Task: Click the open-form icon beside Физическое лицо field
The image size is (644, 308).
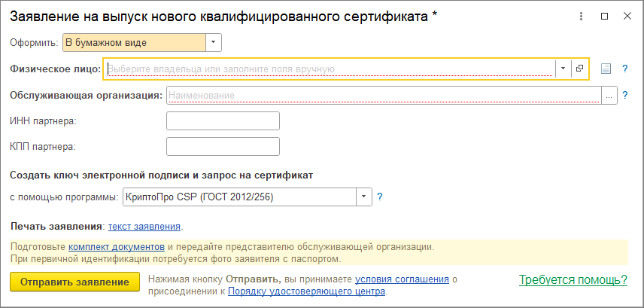Action: [x=579, y=69]
